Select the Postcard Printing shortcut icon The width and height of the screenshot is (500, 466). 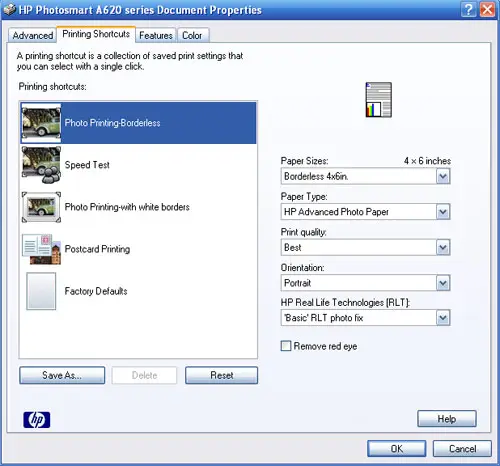click(41, 249)
